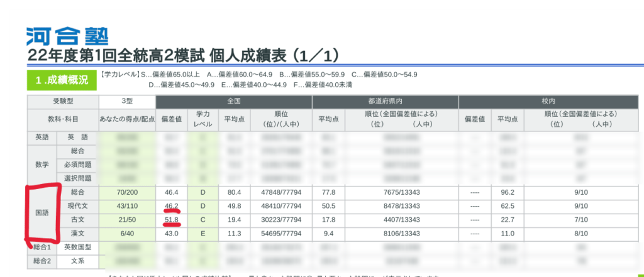Click the 河合塾 logo
The height and width of the screenshot is (277, 644).
click(x=67, y=36)
